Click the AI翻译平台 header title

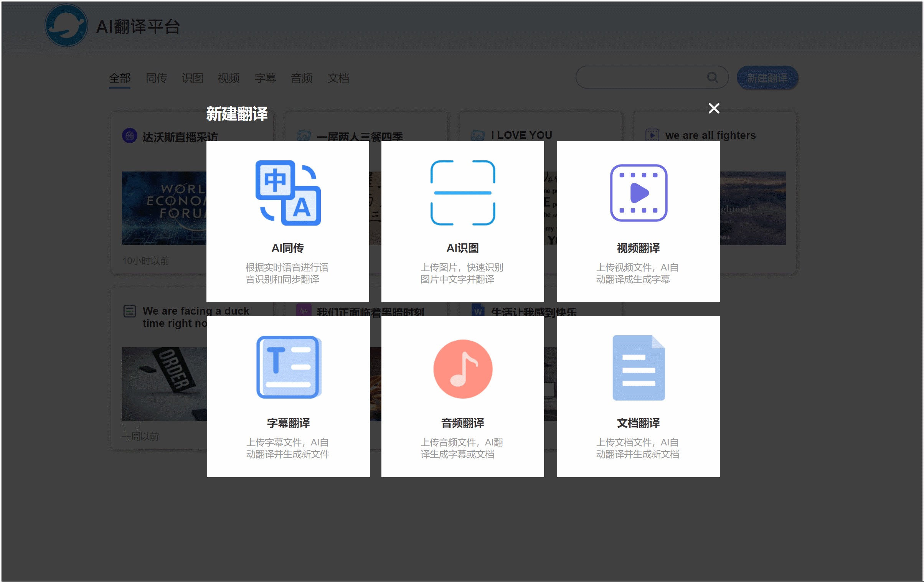pos(138,27)
